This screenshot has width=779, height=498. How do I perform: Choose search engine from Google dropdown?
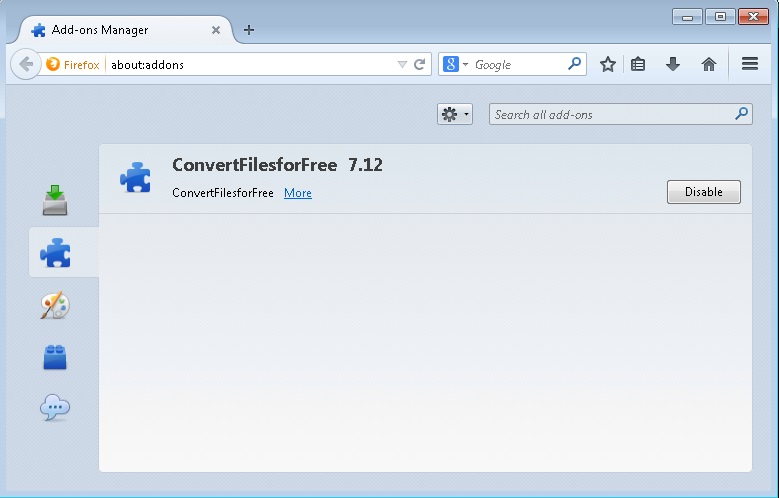[456, 64]
